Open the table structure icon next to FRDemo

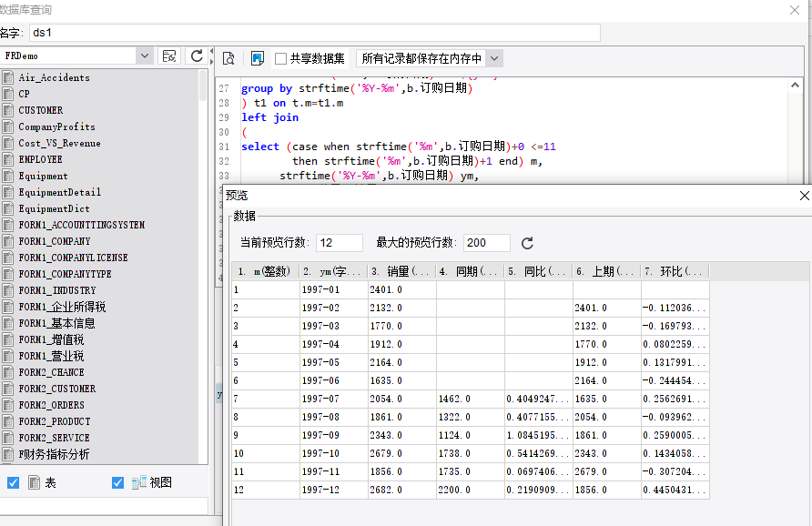(169, 56)
